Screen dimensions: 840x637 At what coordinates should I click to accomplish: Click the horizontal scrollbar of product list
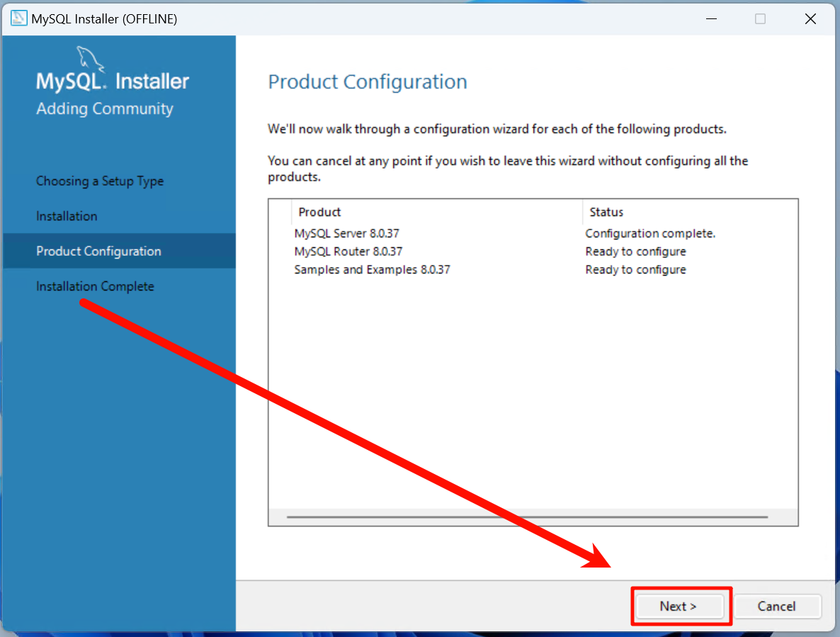[527, 517]
